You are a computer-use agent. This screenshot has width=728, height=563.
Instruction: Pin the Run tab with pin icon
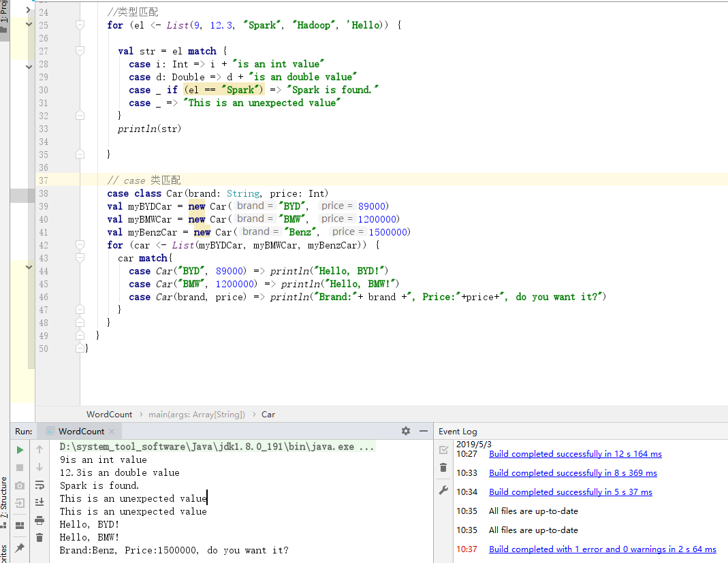click(x=20, y=547)
